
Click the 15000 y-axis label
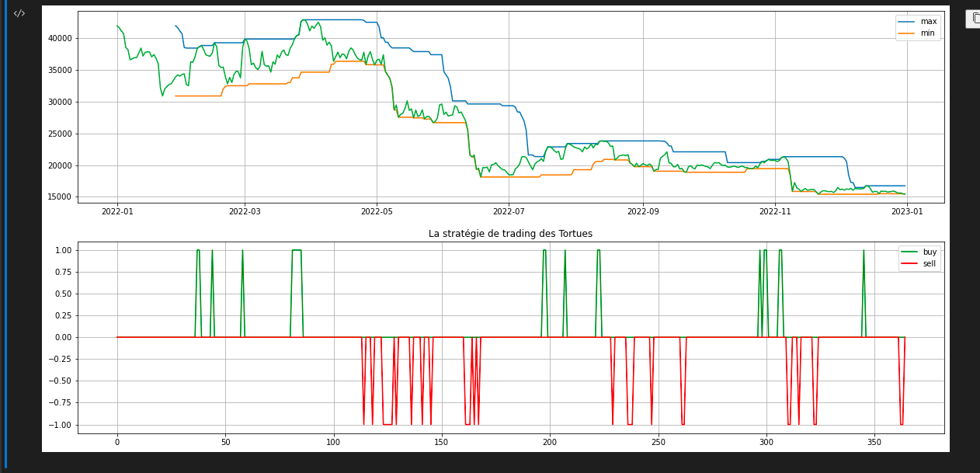pos(61,197)
